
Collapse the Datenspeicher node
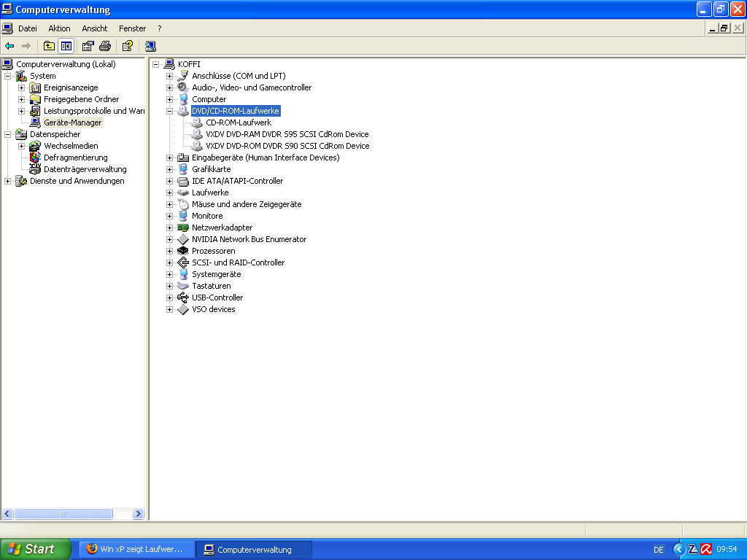coord(7,134)
